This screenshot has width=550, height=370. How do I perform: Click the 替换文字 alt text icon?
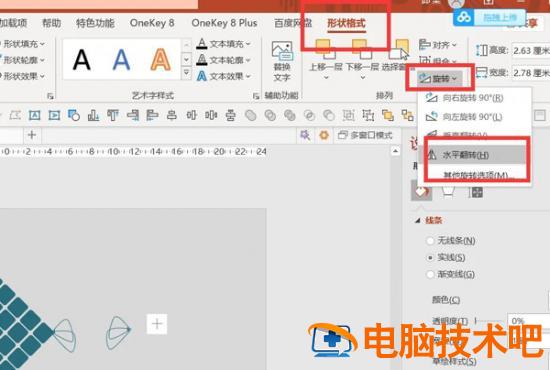pos(282,51)
